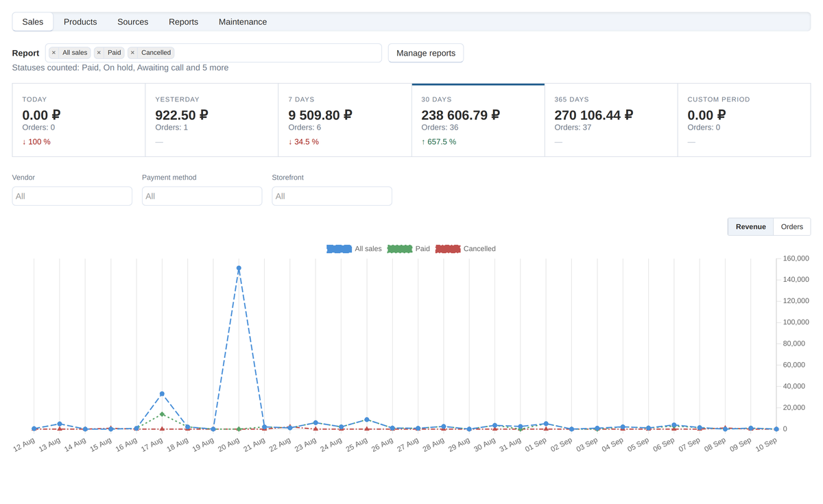Click the 20 Aug peak data point
The image size is (823, 504).
pos(239,268)
